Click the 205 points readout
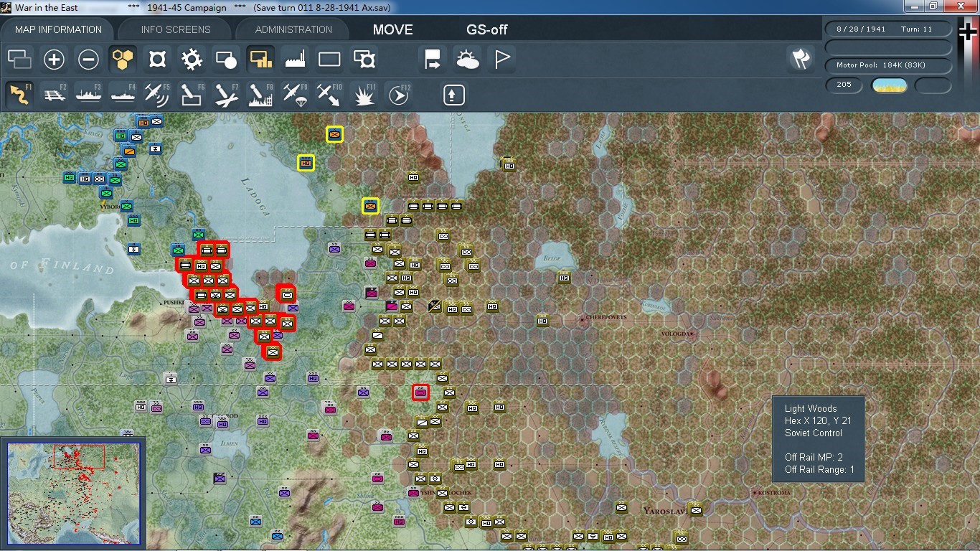The width and height of the screenshot is (980, 551). (844, 85)
